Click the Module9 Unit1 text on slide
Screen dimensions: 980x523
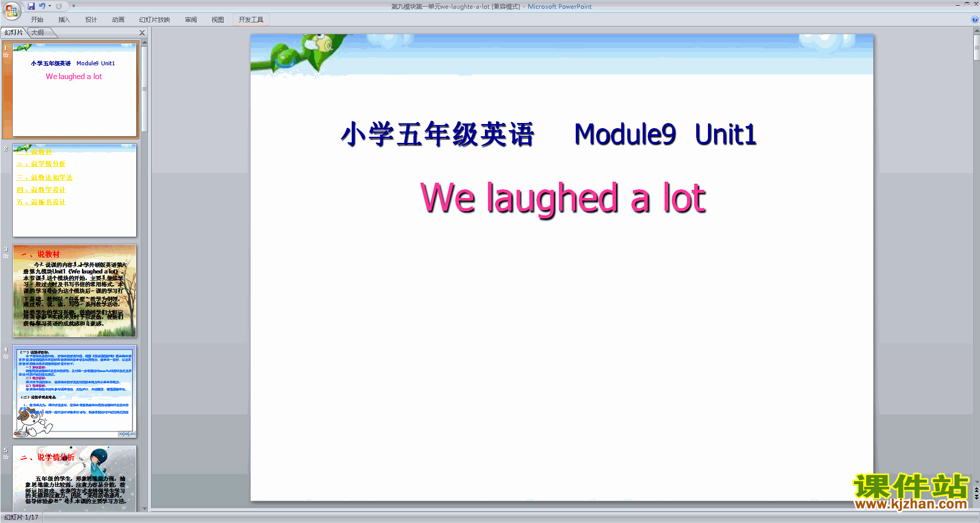pos(665,135)
